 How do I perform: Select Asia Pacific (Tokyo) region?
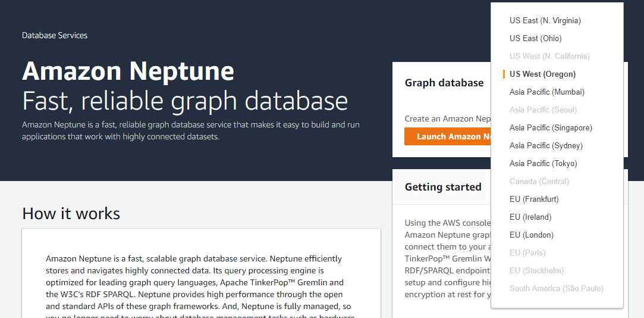tap(544, 164)
